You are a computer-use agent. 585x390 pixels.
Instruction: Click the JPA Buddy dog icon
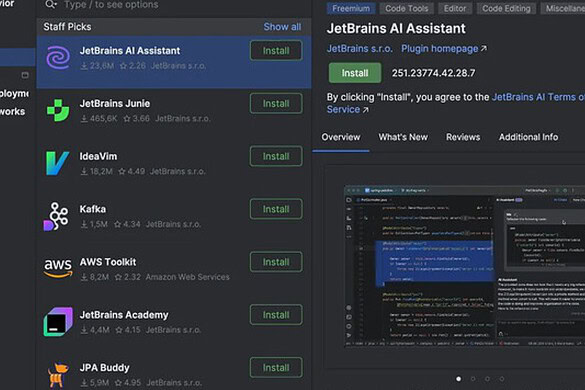[59, 375]
